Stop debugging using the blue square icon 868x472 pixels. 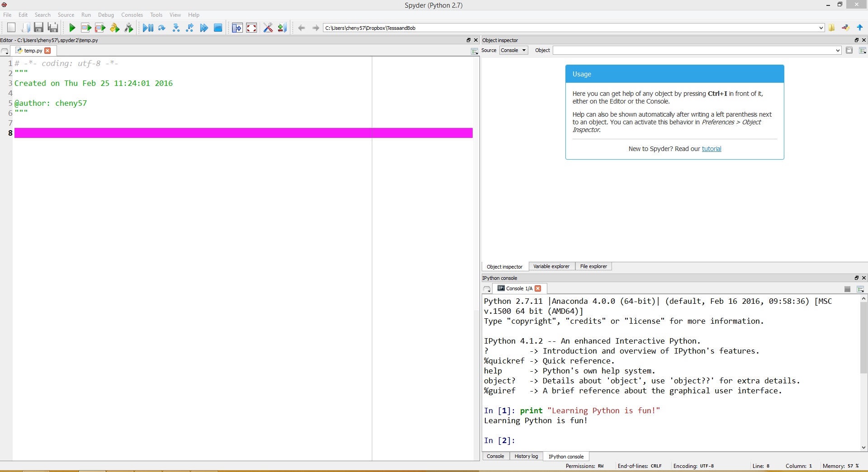click(x=218, y=28)
